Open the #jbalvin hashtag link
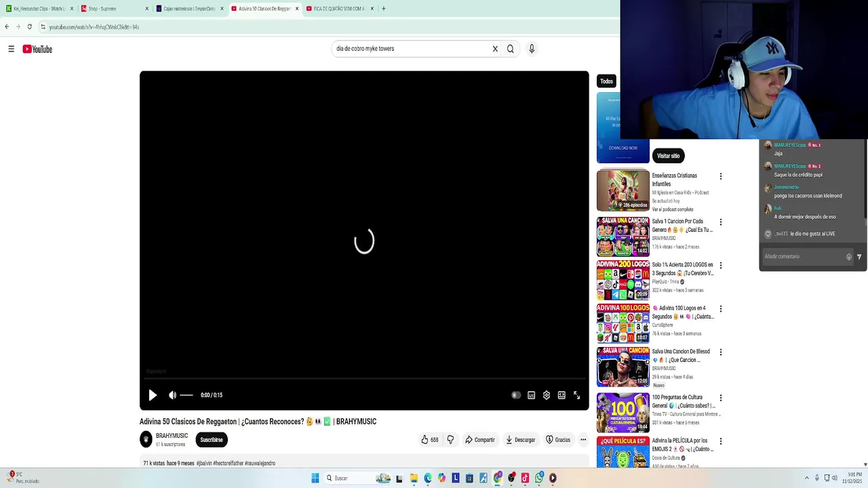The image size is (868, 488). pyautogui.click(x=204, y=464)
